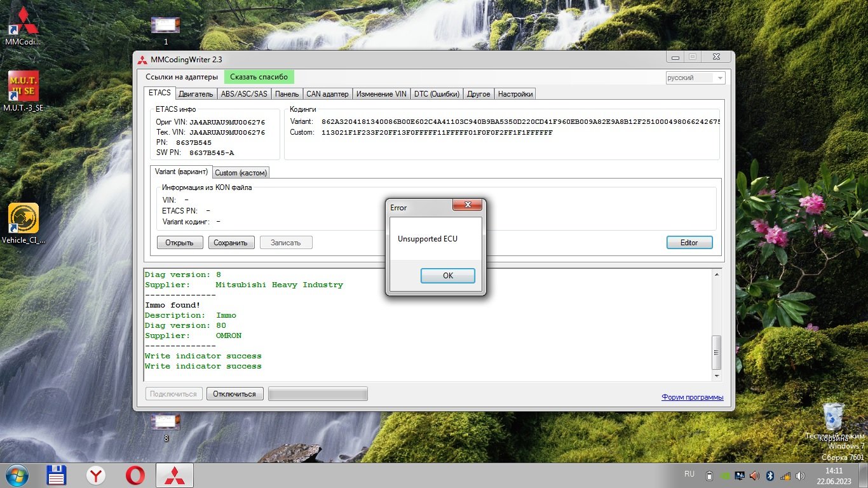Click the Show Desktop strip beside the clock
This screenshot has height=488, width=868.
[x=863, y=475]
